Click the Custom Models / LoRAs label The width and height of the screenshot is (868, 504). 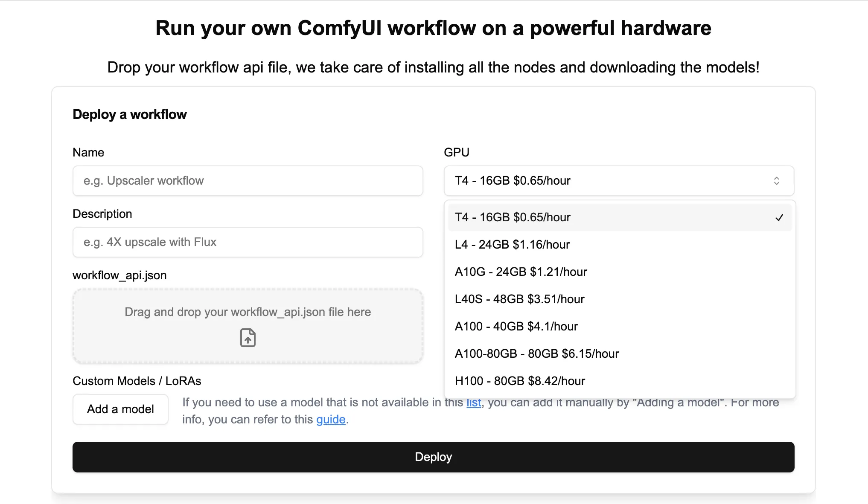tap(137, 381)
